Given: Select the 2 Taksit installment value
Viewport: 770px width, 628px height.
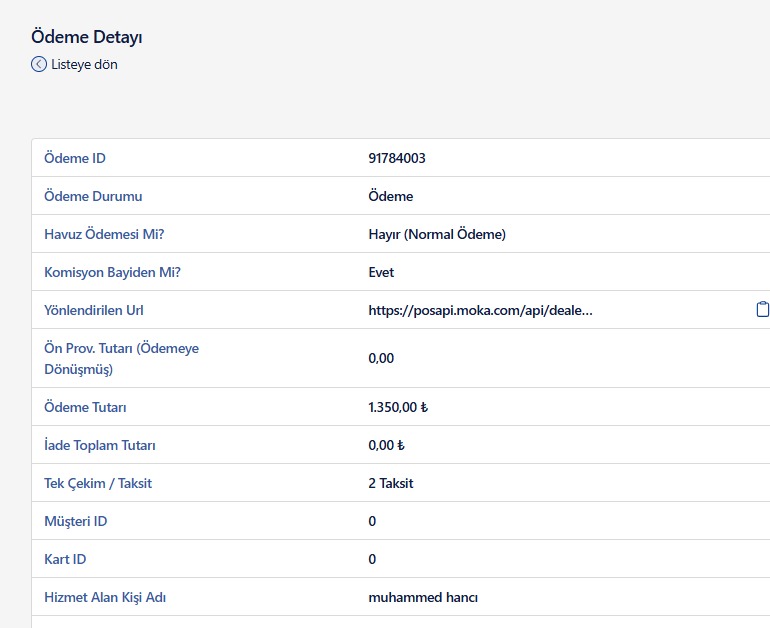Looking at the screenshot, I should (390, 483).
